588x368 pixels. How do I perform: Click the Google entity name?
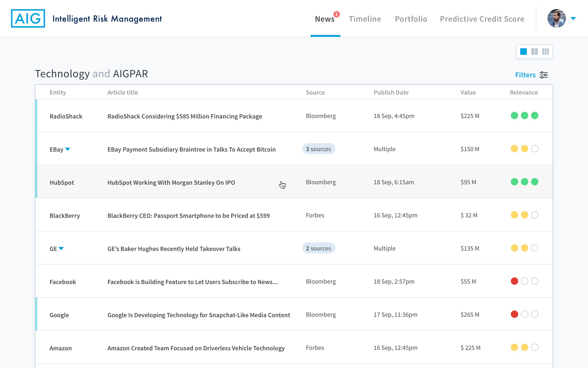pyautogui.click(x=59, y=315)
